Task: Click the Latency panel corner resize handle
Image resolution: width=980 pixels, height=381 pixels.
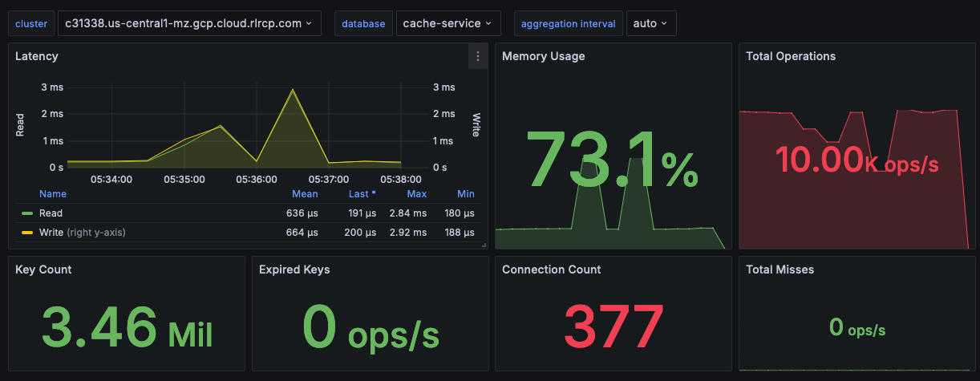Action: pyautogui.click(x=484, y=245)
